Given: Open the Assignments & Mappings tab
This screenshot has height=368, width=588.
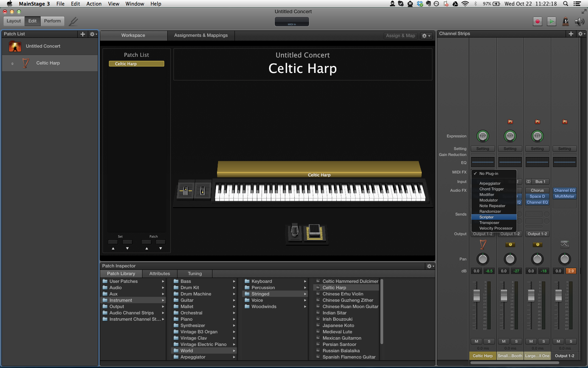Looking at the screenshot, I should 201,35.
